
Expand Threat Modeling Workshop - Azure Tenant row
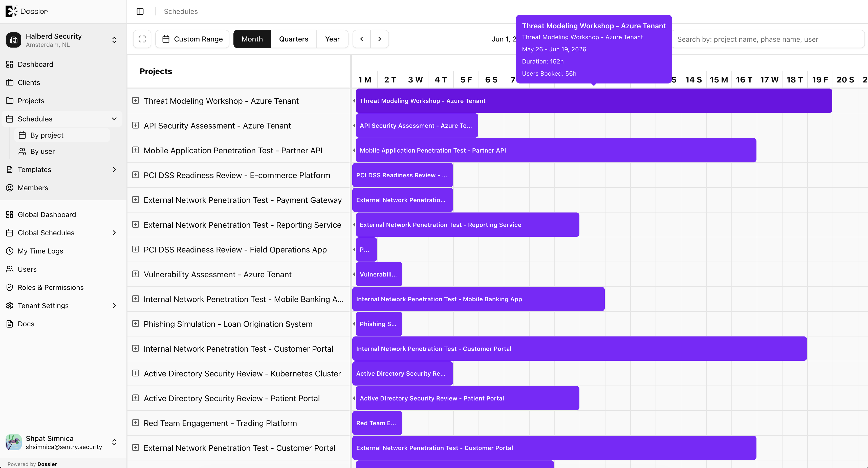point(136,100)
